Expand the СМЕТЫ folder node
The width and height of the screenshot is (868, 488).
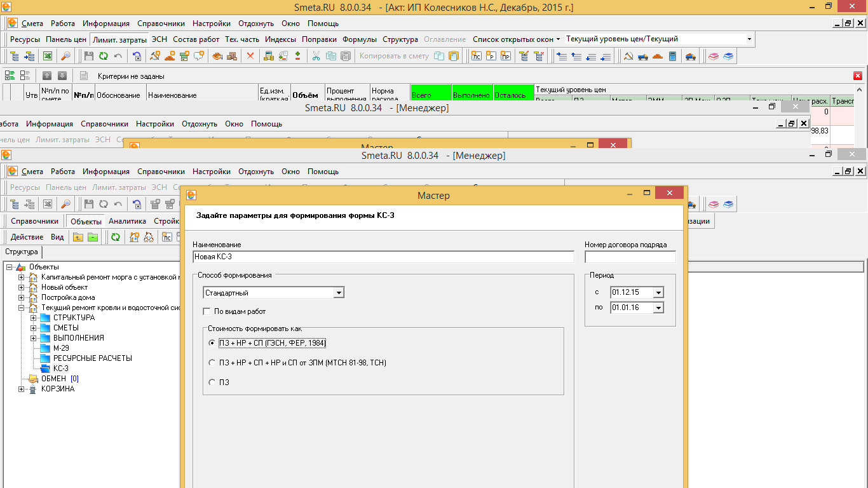(33, 328)
